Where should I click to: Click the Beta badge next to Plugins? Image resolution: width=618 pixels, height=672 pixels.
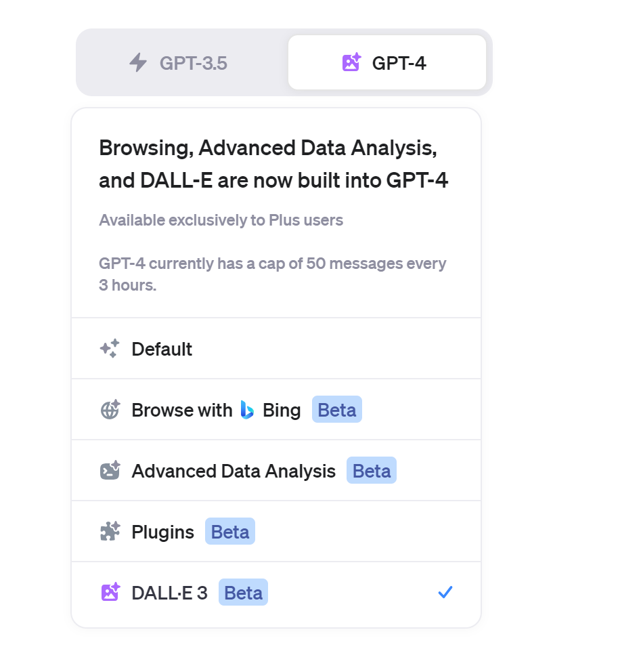tap(230, 532)
